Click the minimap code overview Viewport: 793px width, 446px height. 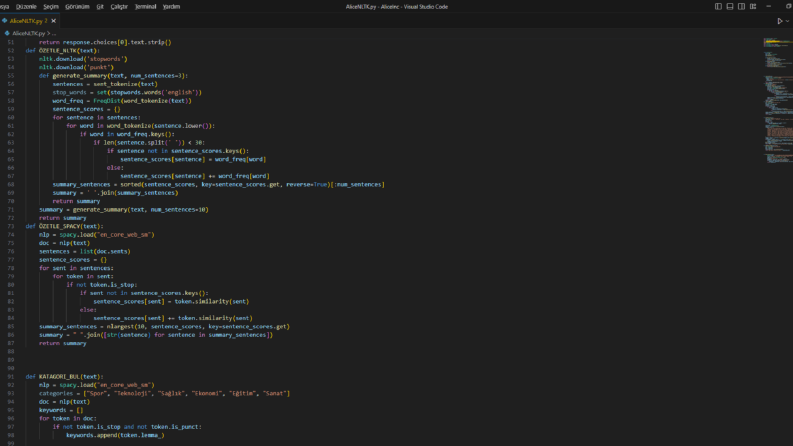[778, 101]
